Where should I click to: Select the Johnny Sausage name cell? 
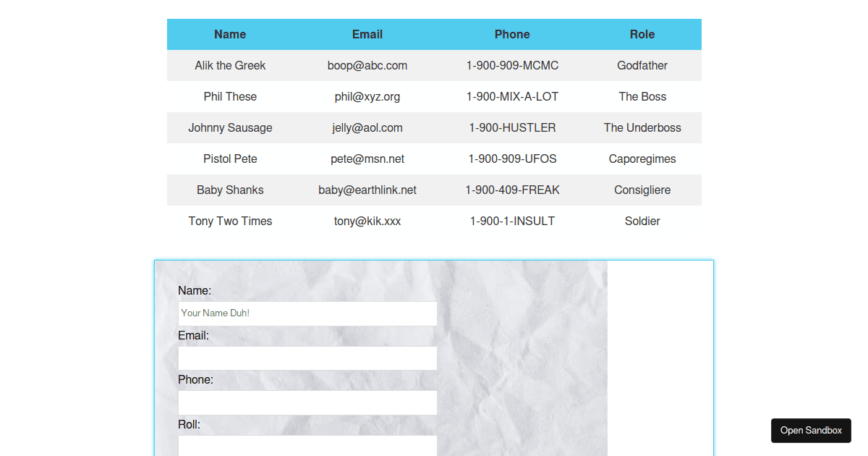coord(230,127)
